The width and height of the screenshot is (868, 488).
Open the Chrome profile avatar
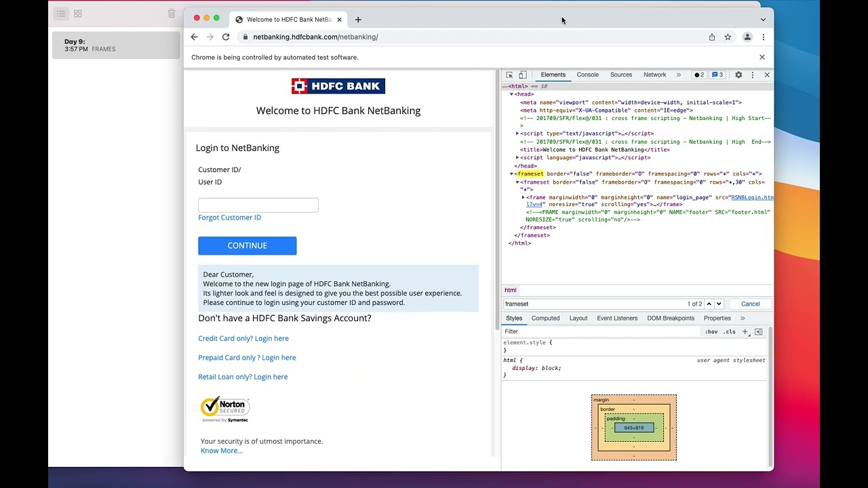coord(747,37)
